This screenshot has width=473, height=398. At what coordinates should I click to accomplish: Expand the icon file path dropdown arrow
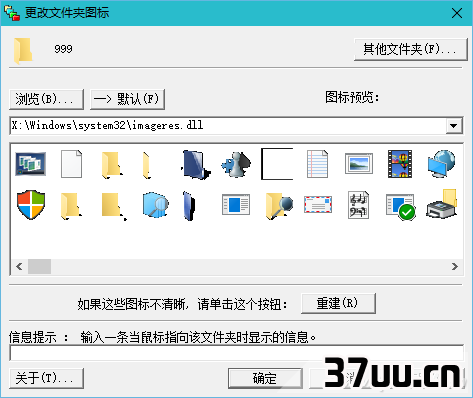pos(453,126)
